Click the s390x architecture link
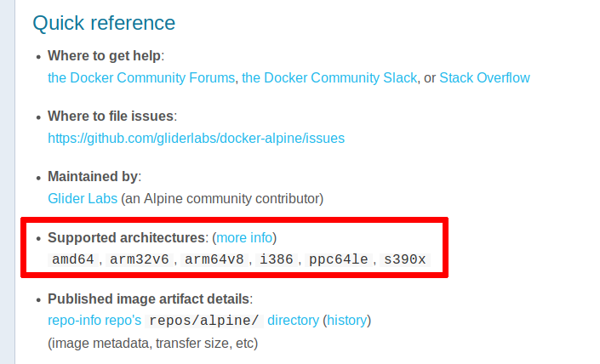Image resolution: width=600 pixels, height=364 pixels. [405, 259]
